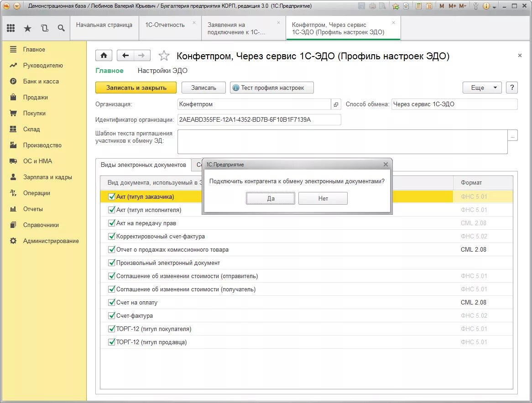Screen dimensions: 532x403
Task: Open the sections menu grid icon
Action: point(11,28)
